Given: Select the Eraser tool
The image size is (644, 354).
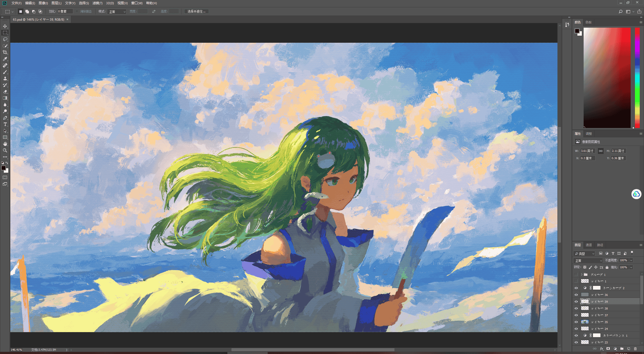Looking at the screenshot, I should (5, 92).
